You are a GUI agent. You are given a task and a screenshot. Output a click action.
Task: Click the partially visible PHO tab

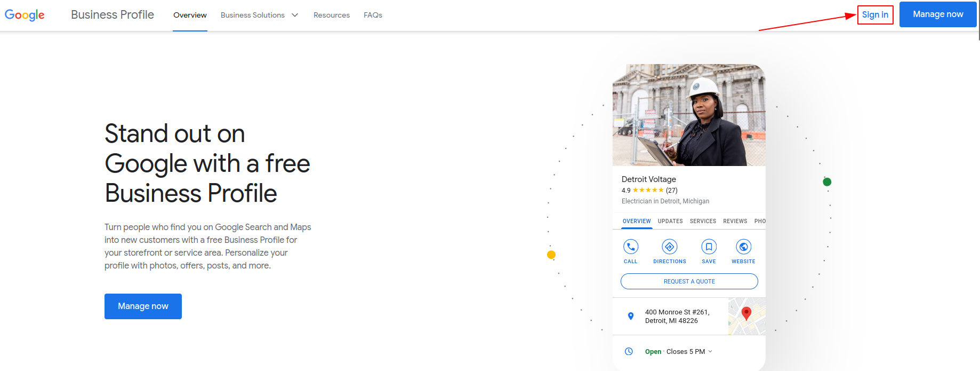[x=760, y=221]
